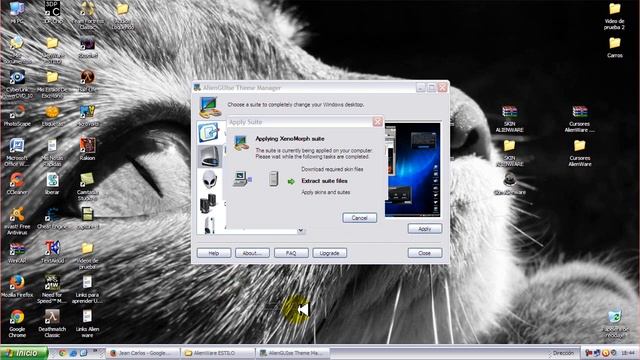Click the Close button in Theme Manager

[424, 253]
